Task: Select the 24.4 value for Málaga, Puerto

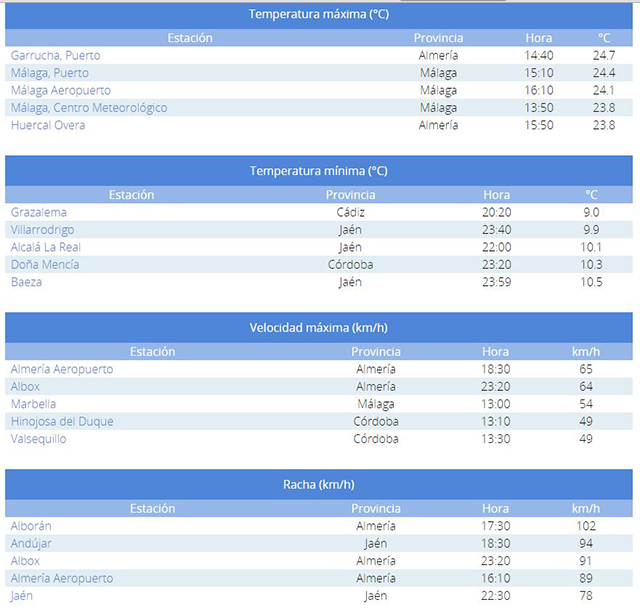Action: pos(604,73)
